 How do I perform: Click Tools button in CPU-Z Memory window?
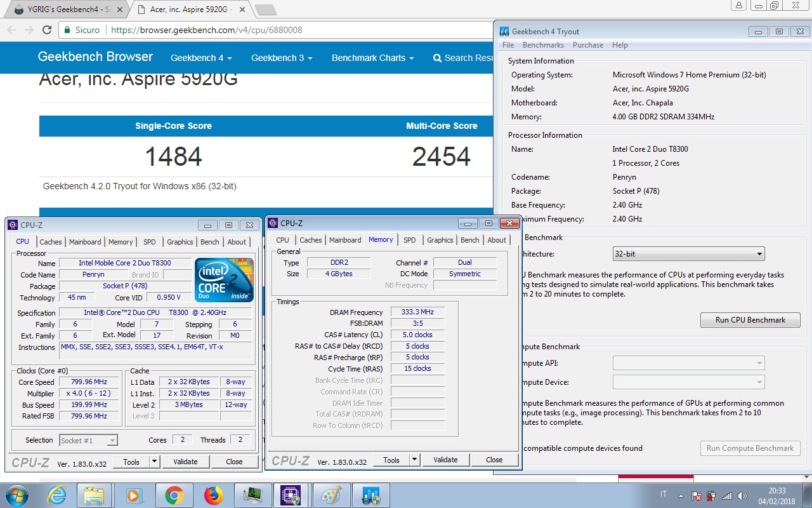coord(391,460)
